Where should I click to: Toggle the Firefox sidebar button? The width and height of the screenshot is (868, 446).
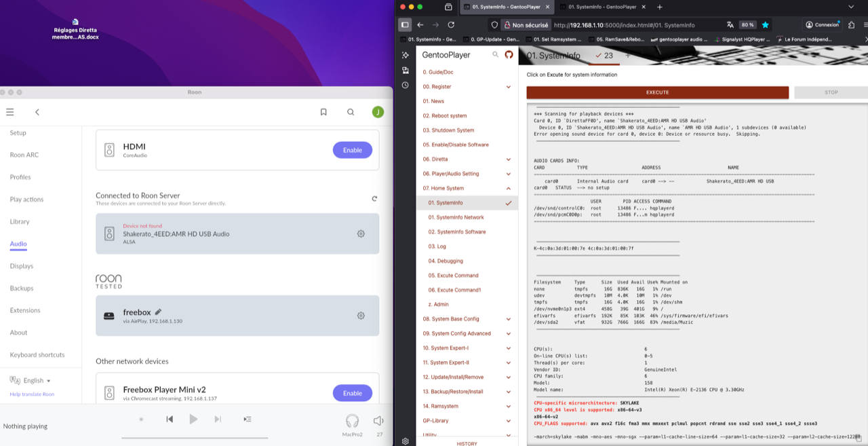[405, 24]
